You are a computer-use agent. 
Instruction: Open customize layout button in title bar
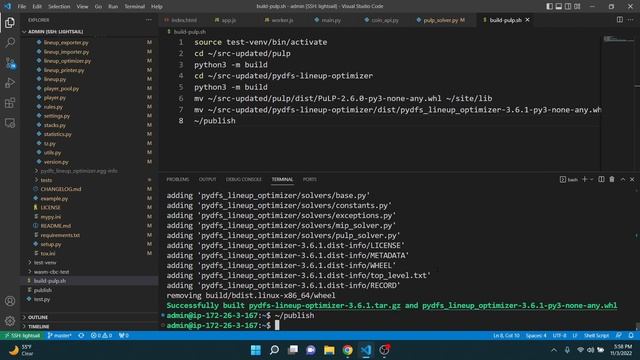577,6
